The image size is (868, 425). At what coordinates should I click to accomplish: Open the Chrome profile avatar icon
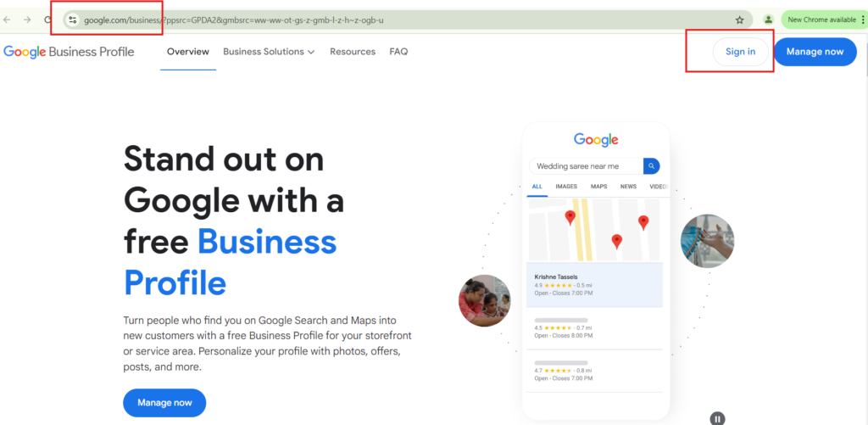(x=768, y=20)
